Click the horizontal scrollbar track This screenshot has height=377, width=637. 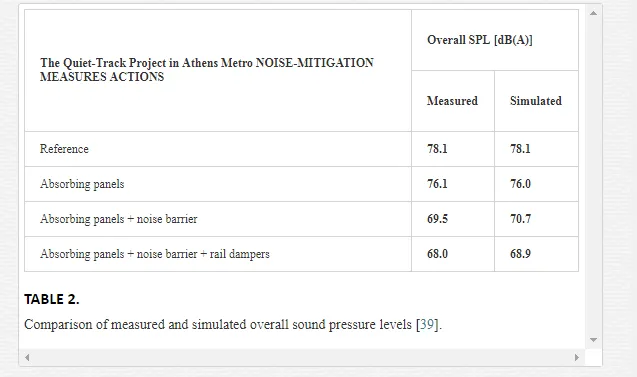coord(302,358)
